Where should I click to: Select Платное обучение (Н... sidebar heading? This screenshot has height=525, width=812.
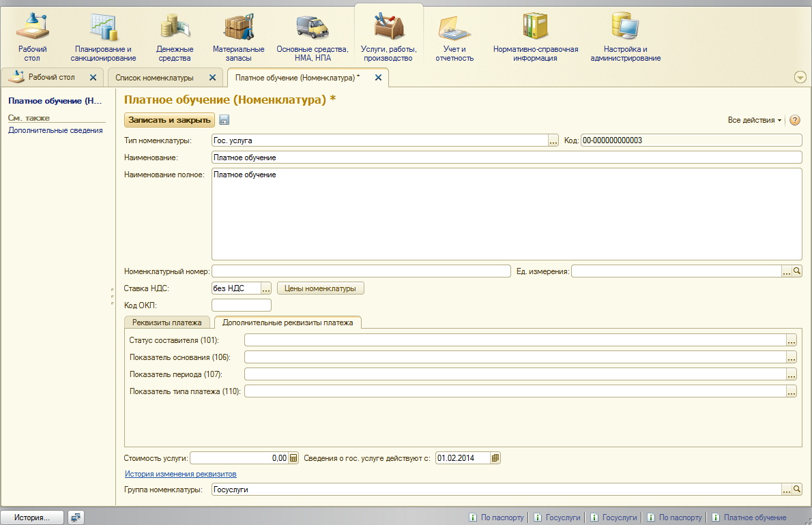tap(55, 101)
